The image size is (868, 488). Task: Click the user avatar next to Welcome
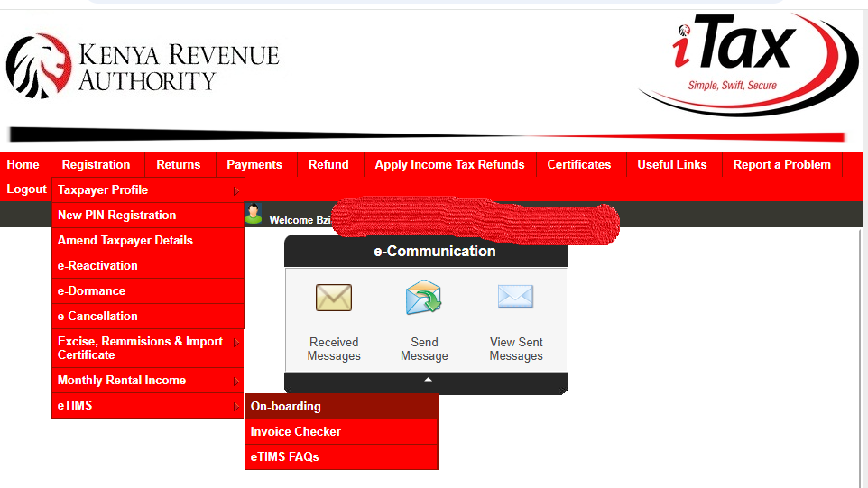[254, 214]
